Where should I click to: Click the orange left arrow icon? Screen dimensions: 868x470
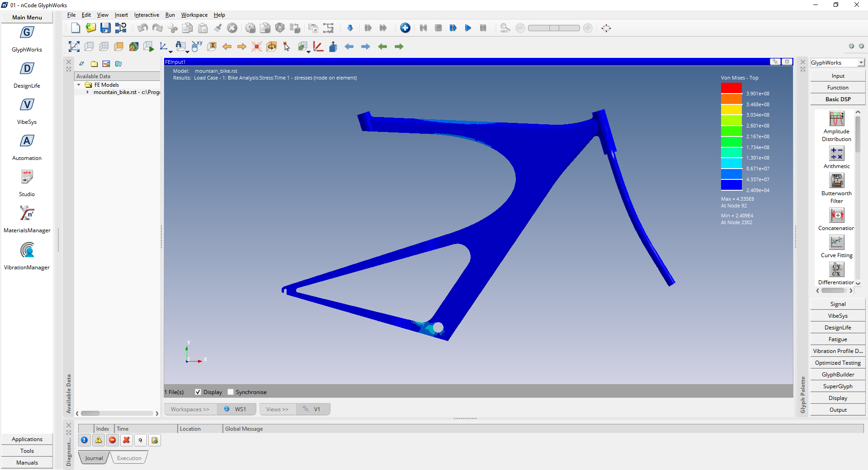(227, 47)
